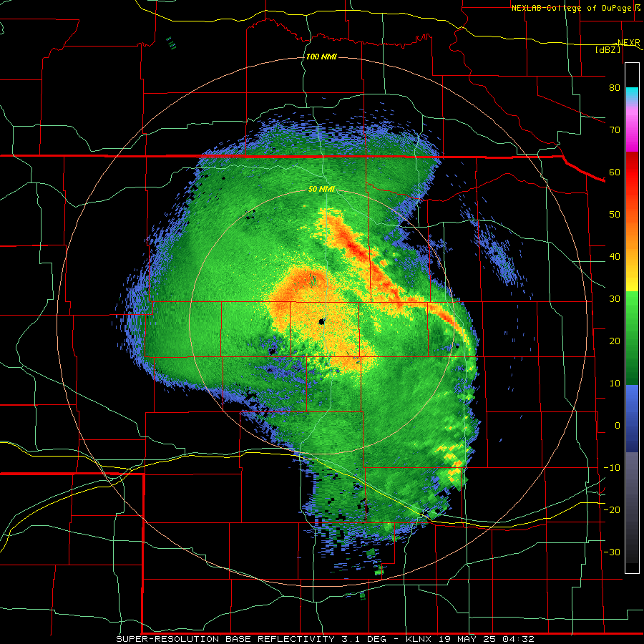Click the 30 value on the dBZ scale

pos(615,298)
